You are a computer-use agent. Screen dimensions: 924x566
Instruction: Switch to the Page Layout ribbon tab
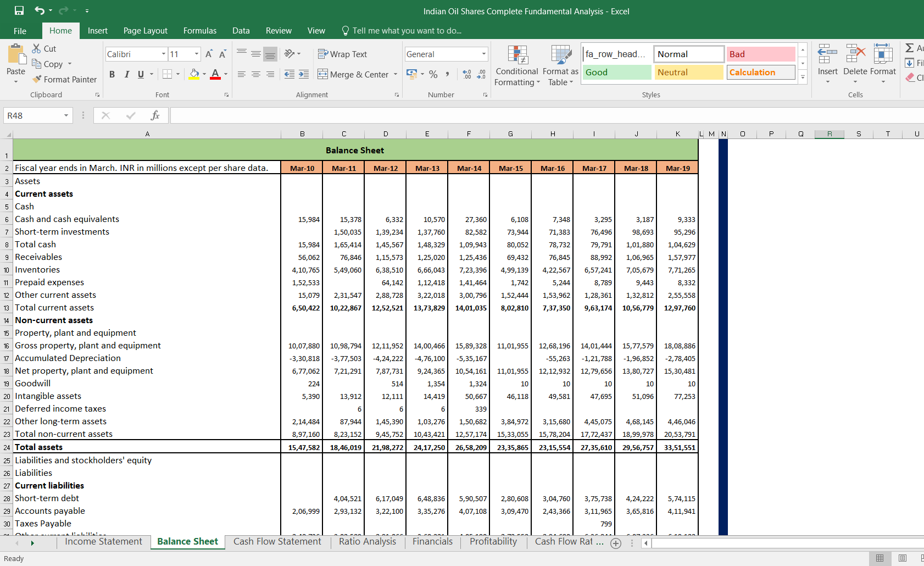coord(146,31)
